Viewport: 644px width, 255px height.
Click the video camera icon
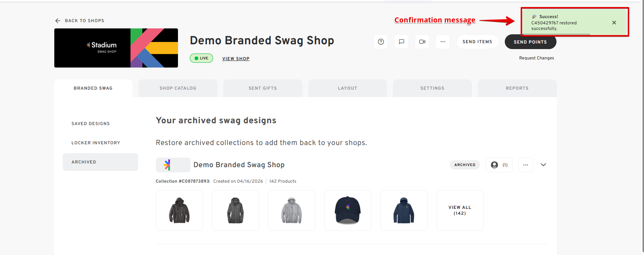422,42
